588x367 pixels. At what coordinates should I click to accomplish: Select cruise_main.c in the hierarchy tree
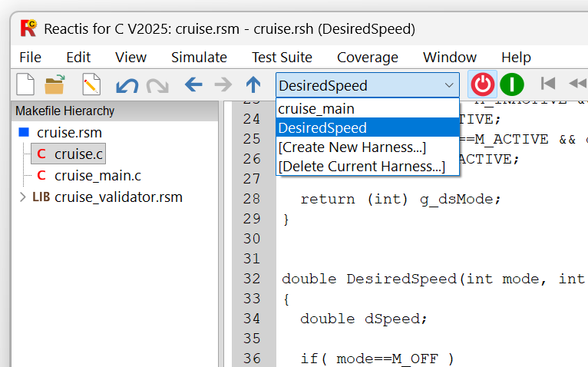97,176
